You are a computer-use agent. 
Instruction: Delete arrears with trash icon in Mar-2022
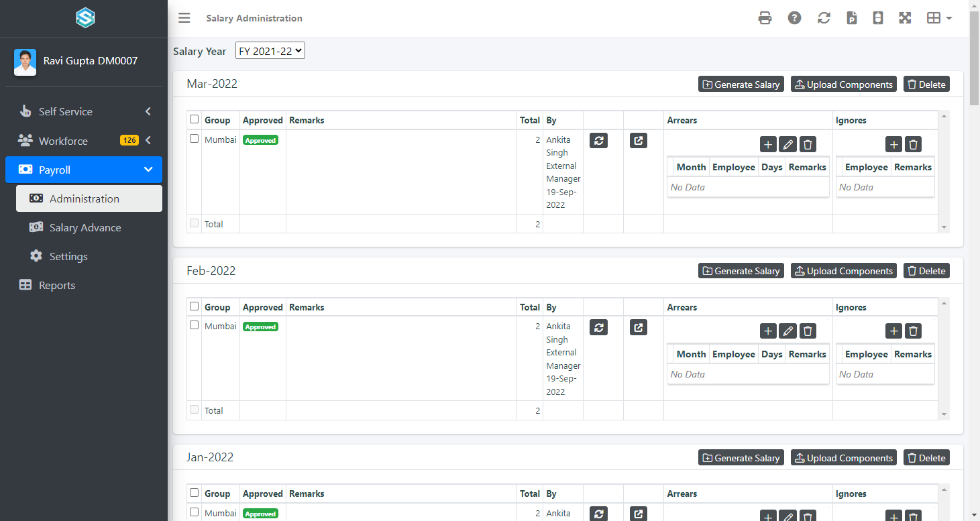coord(808,144)
